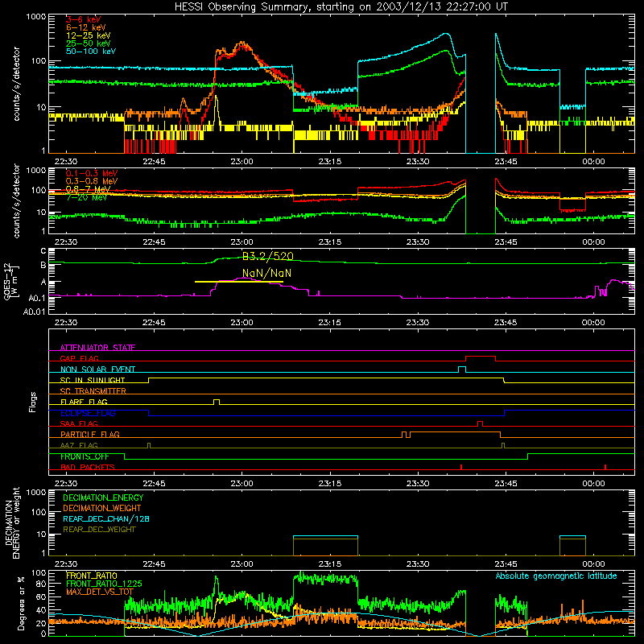Click the DECIMATION_WEIGHT legend label
The image size is (644, 644).
click(x=102, y=508)
